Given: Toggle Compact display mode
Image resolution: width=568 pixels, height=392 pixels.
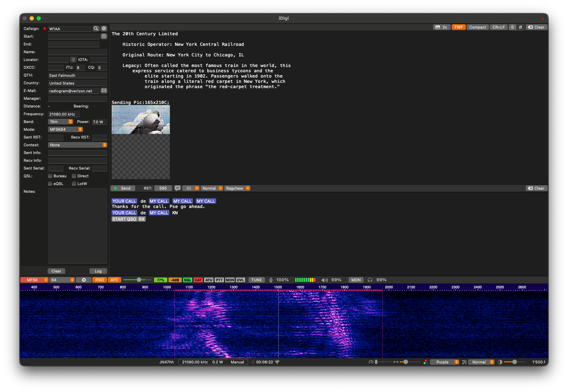Looking at the screenshot, I should pos(477,27).
